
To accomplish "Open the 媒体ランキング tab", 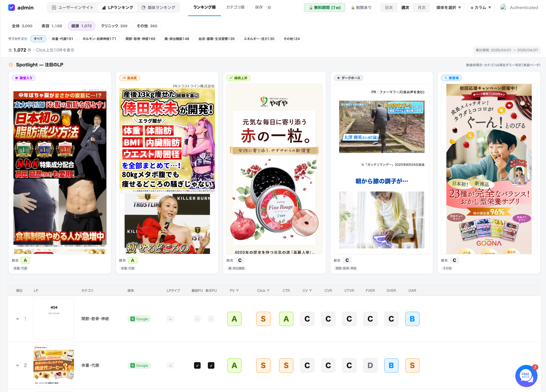I will [158, 7].
